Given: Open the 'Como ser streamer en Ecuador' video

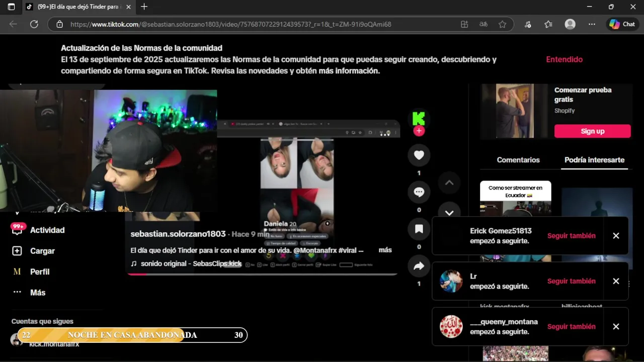Looking at the screenshot, I should point(515,199).
